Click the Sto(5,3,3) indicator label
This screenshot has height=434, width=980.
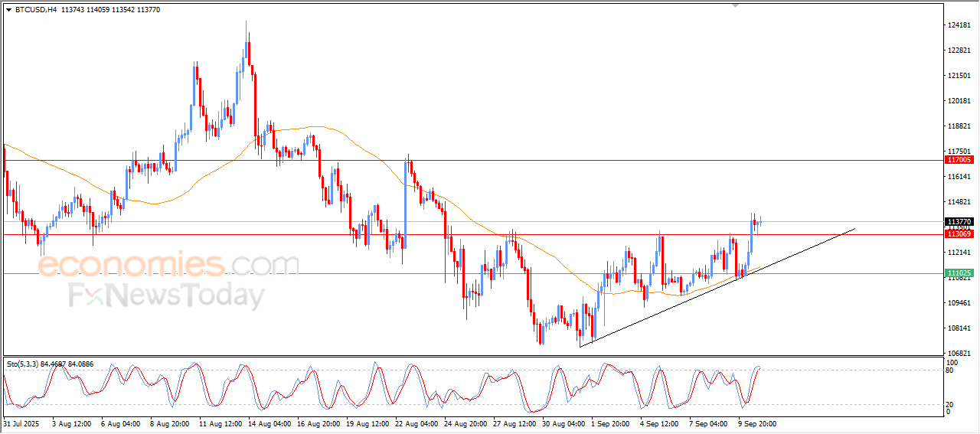[x=51, y=364]
